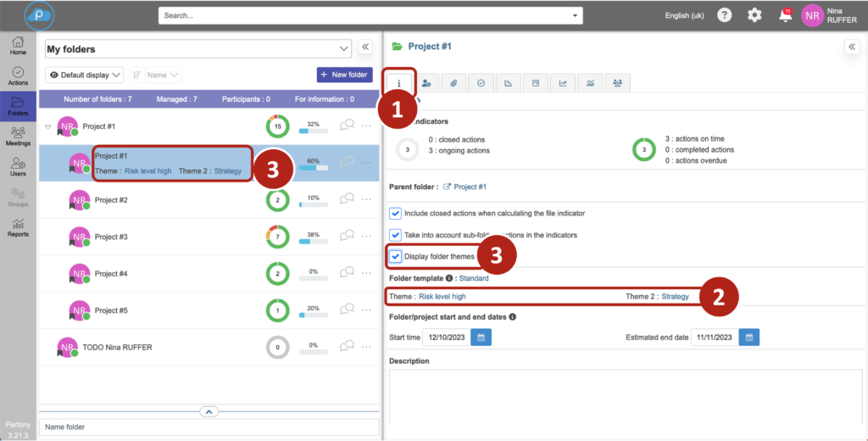This screenshot has height=441, width=868.
Task: Go to Actions in the sidebar
Action: (x=18, y=76)
